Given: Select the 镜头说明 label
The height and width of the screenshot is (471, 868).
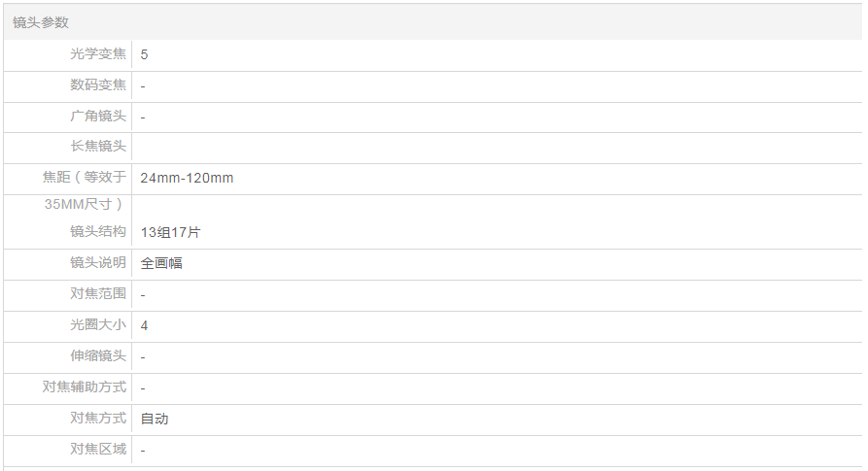Looking at the screenshot, I should (97, 263).
